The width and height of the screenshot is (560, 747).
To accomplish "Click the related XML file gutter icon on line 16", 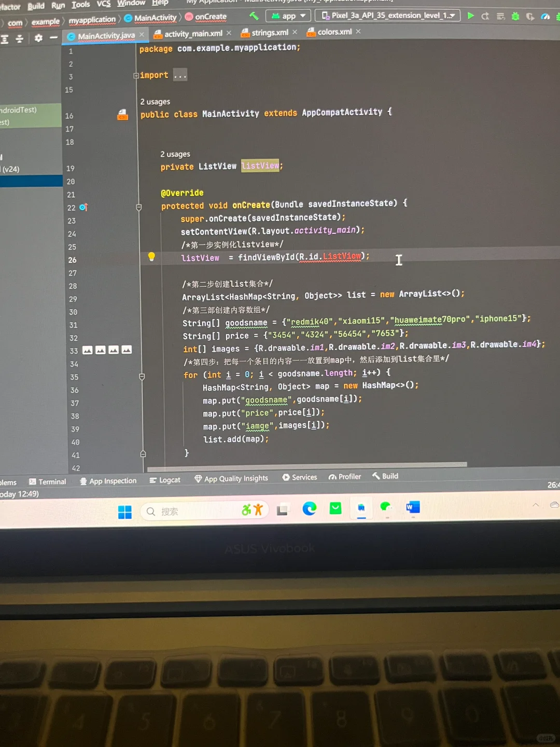I will pyautogui.click(x=122, y=114).
